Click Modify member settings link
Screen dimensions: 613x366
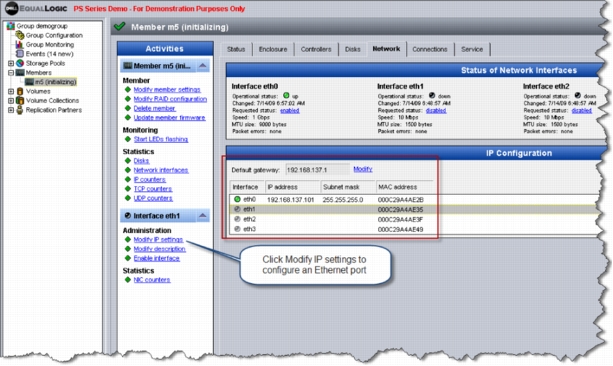(167, 90)
